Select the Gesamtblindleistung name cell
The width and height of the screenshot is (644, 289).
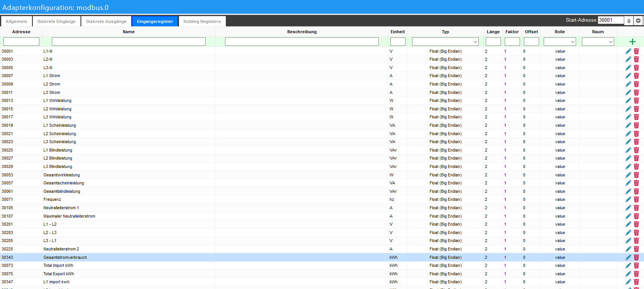pyautogui.click(x=62, y=191)
